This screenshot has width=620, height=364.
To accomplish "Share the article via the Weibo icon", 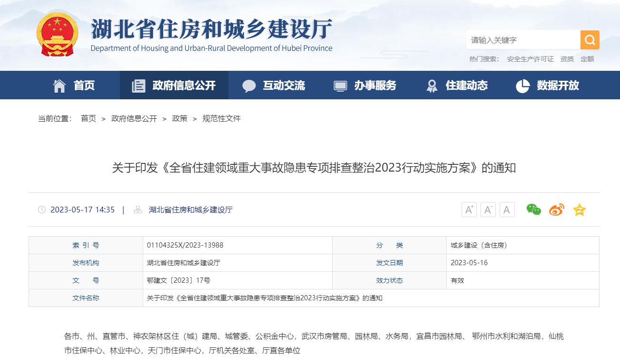I will pyautogui.click(x=556, y=209).
